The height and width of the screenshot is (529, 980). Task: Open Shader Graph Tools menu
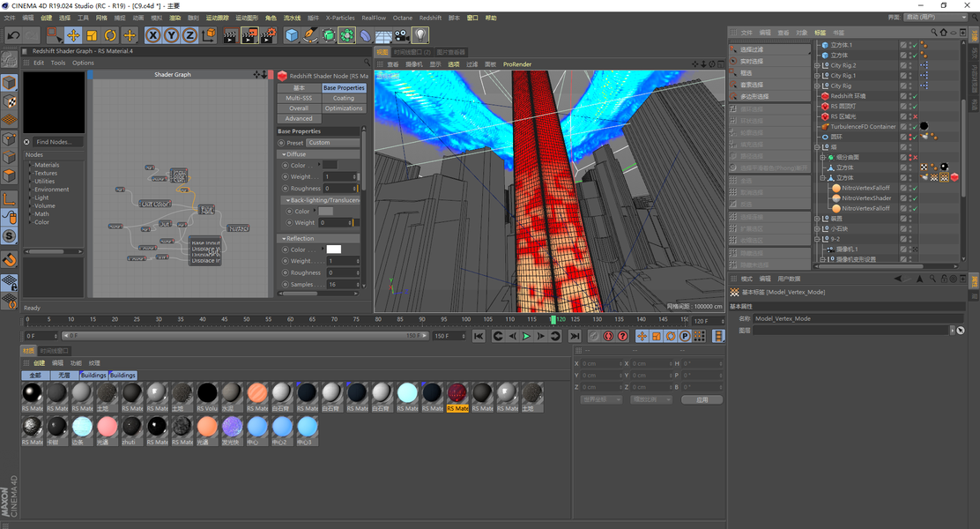pos(58,63)
